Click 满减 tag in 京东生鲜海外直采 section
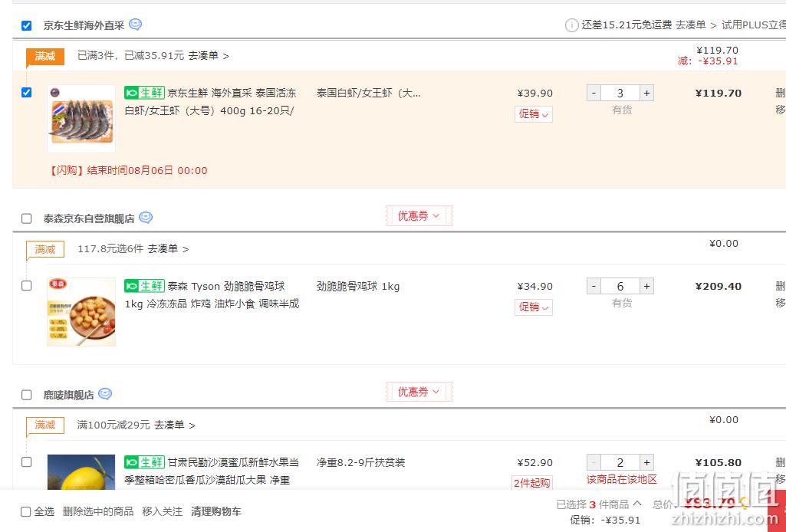This screenshot has height=532, width=786. (x=45, y=56)
